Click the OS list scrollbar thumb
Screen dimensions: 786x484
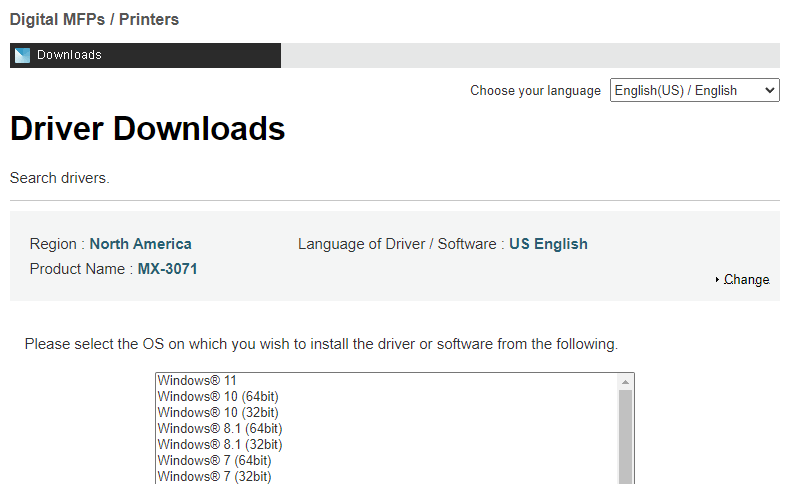pos(625,437)
